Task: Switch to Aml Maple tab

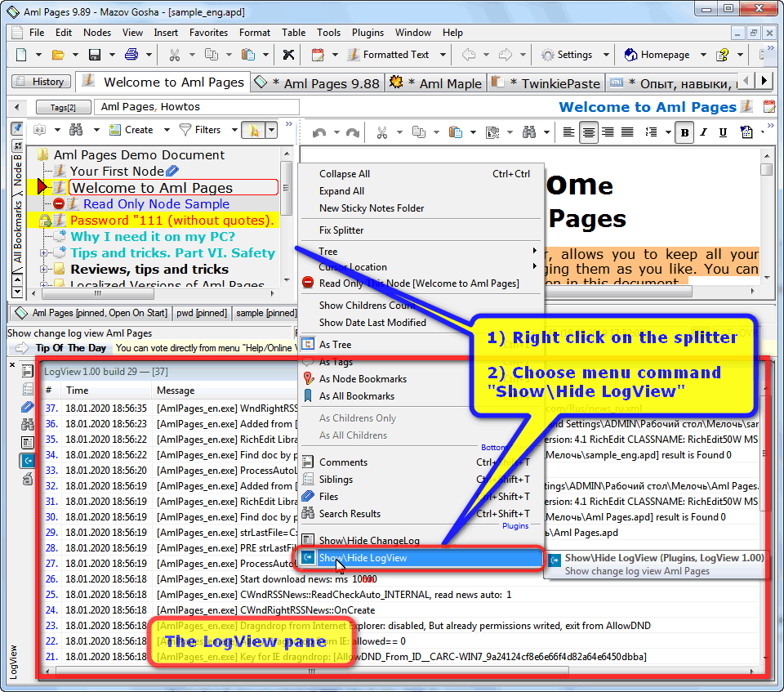Action: coord(435,83)
